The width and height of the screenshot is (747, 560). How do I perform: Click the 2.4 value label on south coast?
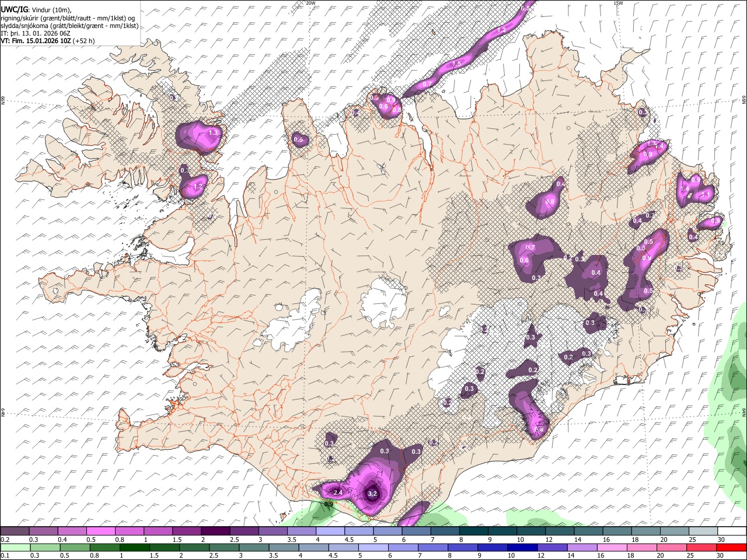337,493
